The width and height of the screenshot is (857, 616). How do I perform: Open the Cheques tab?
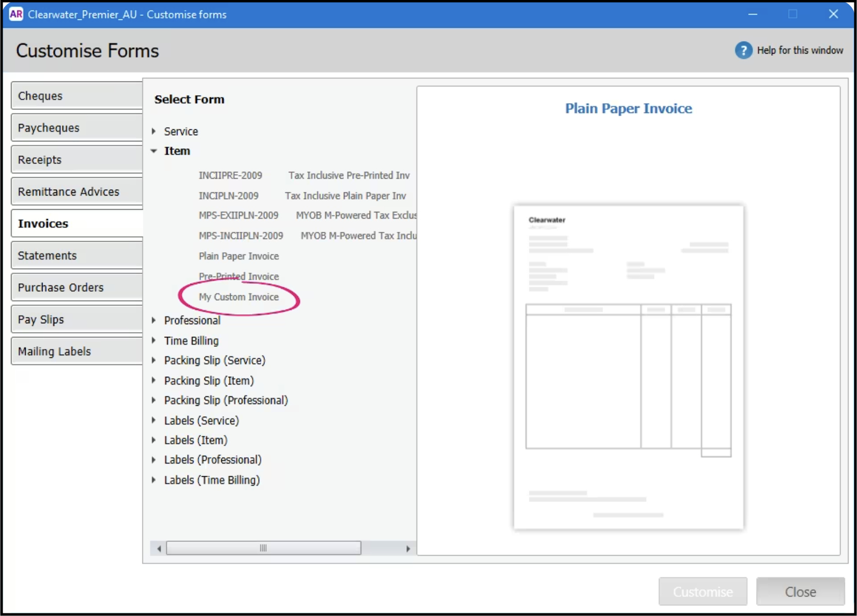click(77, 96)
